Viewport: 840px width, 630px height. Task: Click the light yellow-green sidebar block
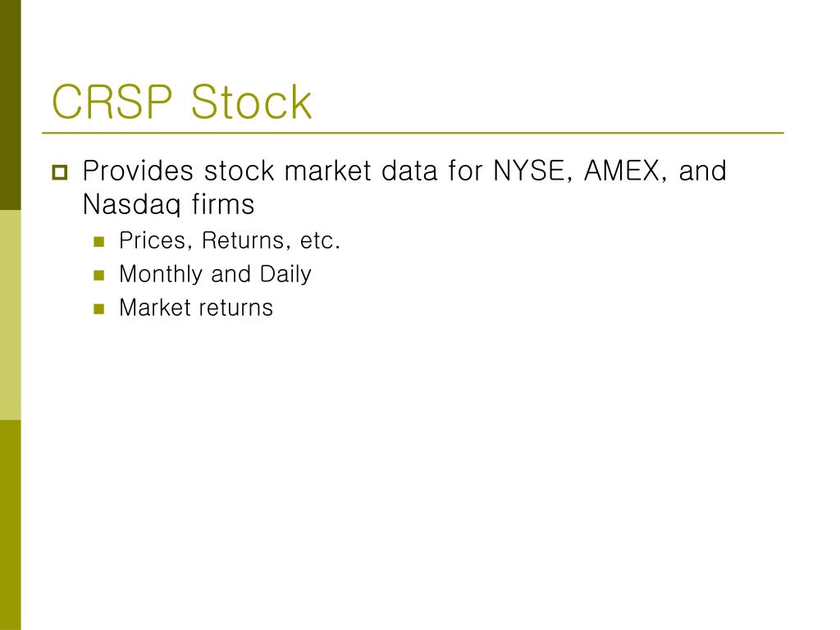click(x=10, y=315)
